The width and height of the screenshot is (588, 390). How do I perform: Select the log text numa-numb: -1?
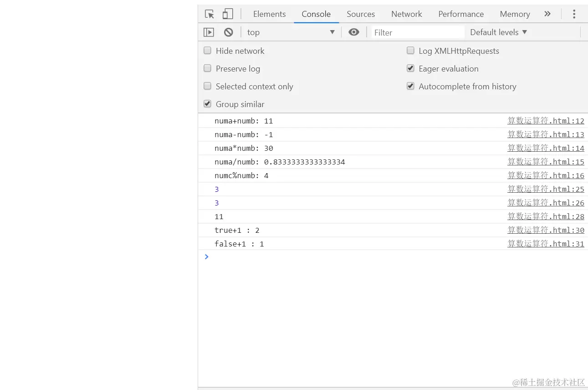pyautogui.click(x=244, y=135)
